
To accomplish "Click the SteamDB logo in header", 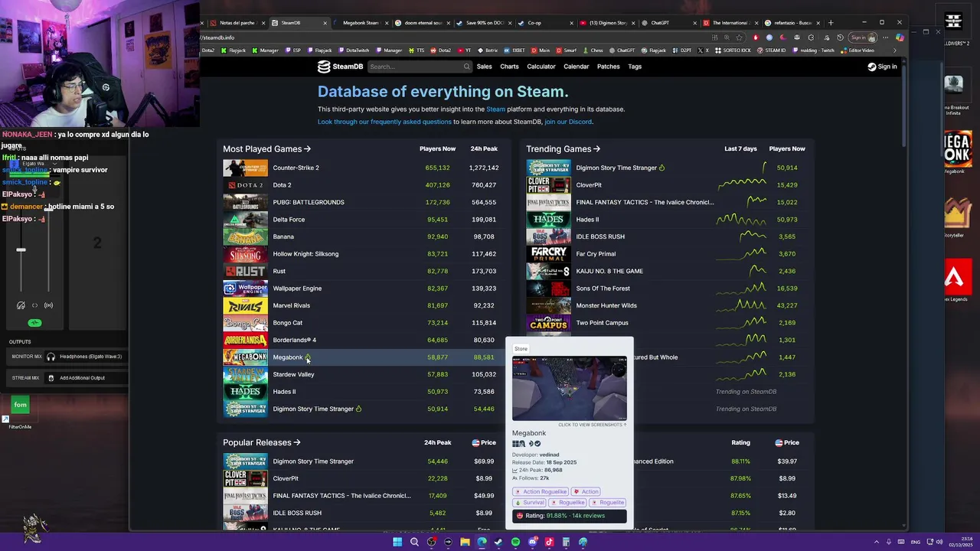I will click(340, 67).
